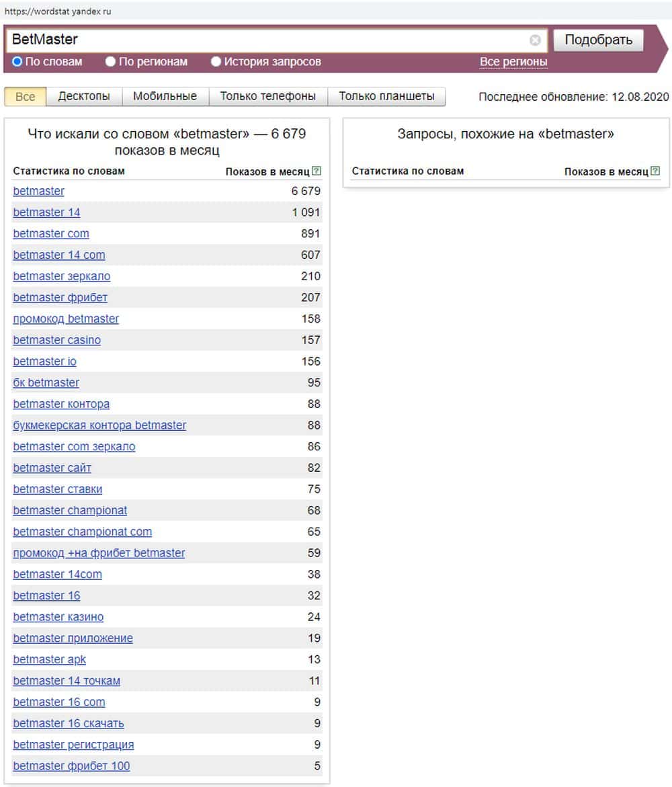Switch to the Только планшеты tab
The width and height of the screenshot is (672, 787).
tap(386, 96)
